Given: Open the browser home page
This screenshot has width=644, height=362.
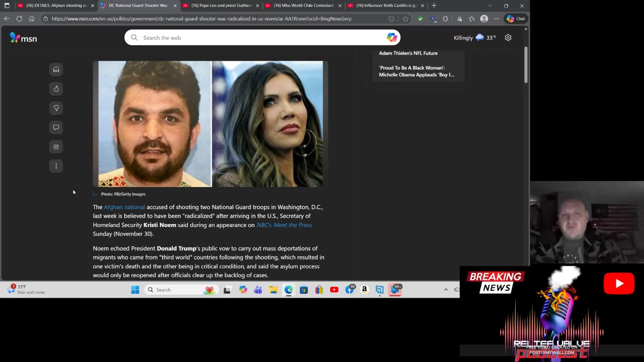Looking at the screenshot, I should point(32,19).
